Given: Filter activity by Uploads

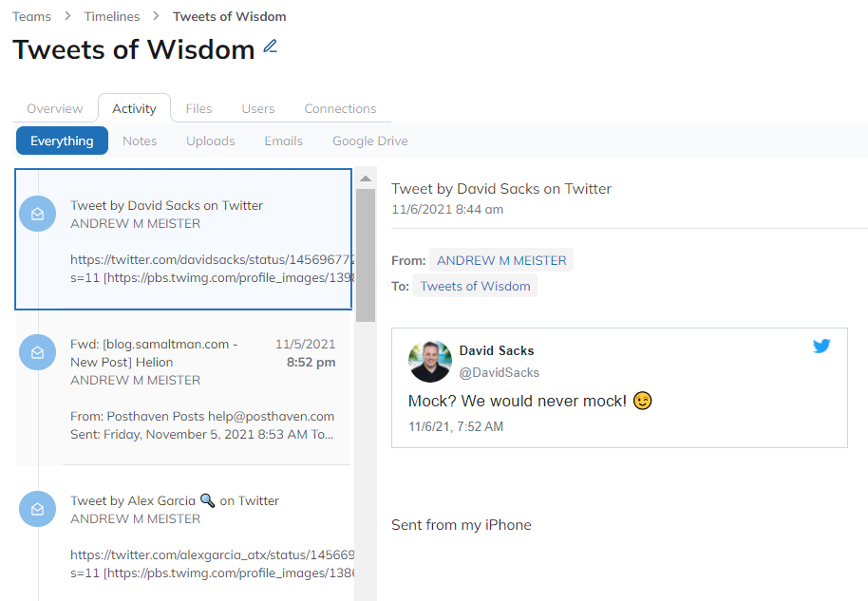Looking at the screenshot, I should pos(211,141).
